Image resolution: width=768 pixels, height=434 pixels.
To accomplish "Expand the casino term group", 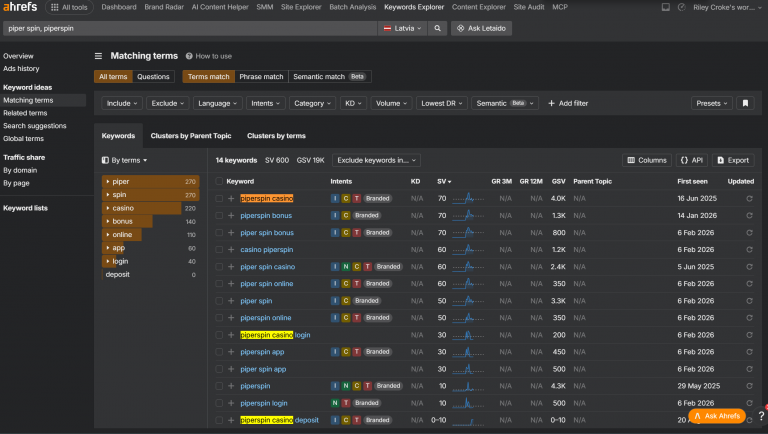I will pyautogui.click(x=108, y=208).
